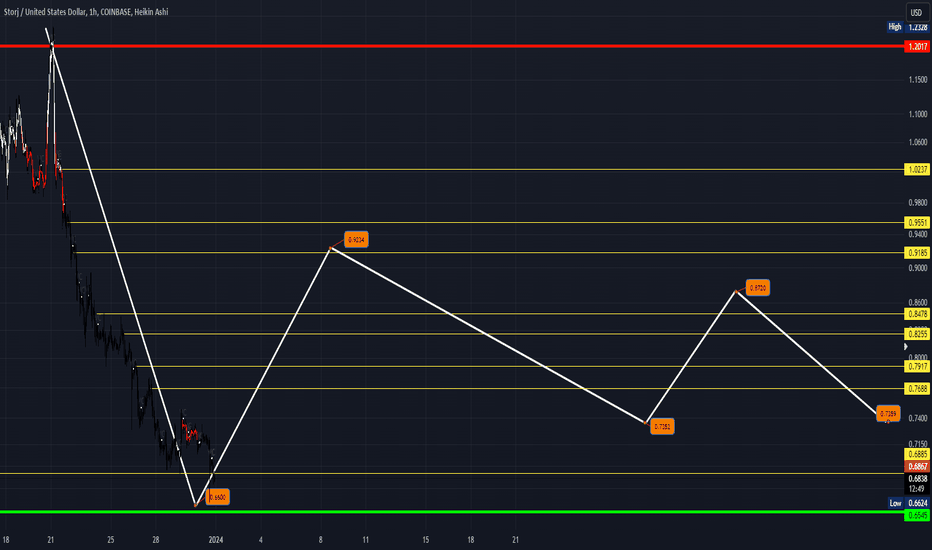Select the thick red horizontal resistance line
Screen dimensions: 932x550
click(x=452, y=46)
